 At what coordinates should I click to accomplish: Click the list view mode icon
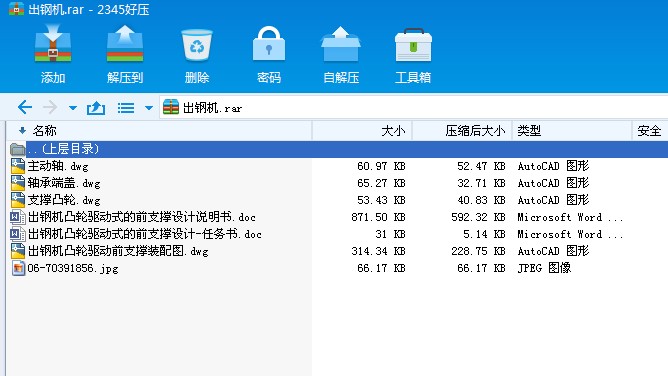pyautogui.click(x=126, y=108)
